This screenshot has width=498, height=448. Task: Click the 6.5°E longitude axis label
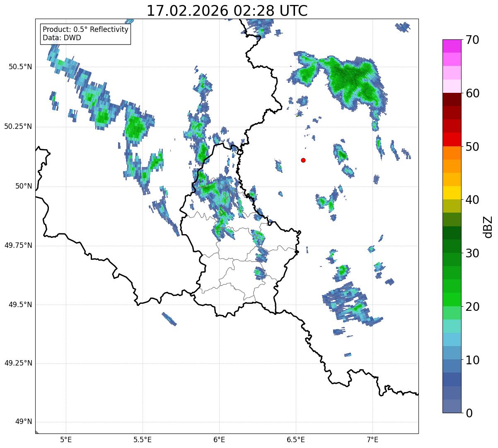tap(296, 439)
